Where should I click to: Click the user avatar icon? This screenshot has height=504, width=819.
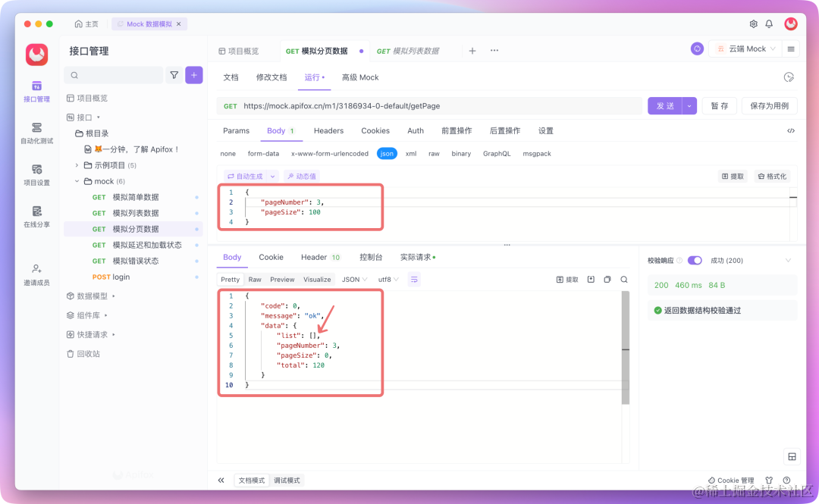coord(791,23)
